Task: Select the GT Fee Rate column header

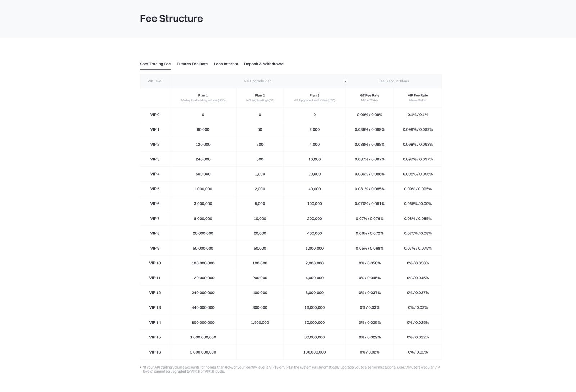Action: (369, 98)
